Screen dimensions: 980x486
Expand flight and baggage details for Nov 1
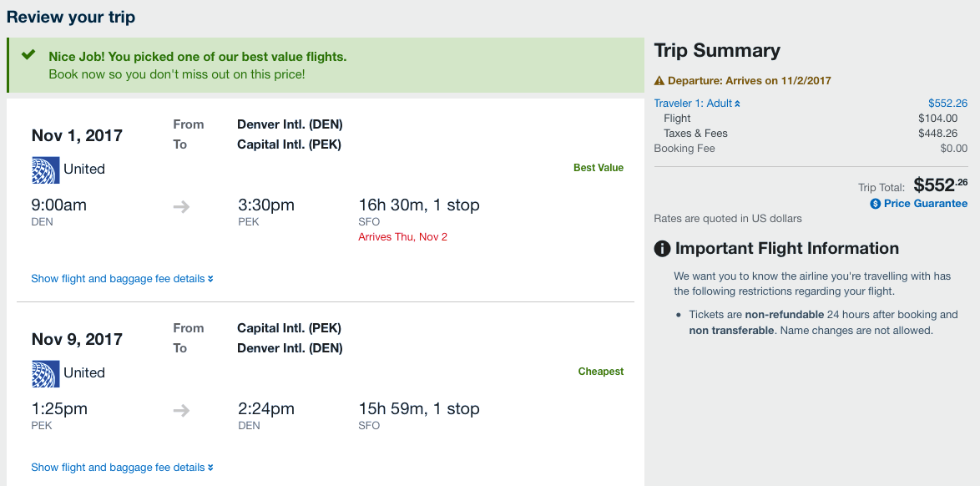tap(122, 279)
